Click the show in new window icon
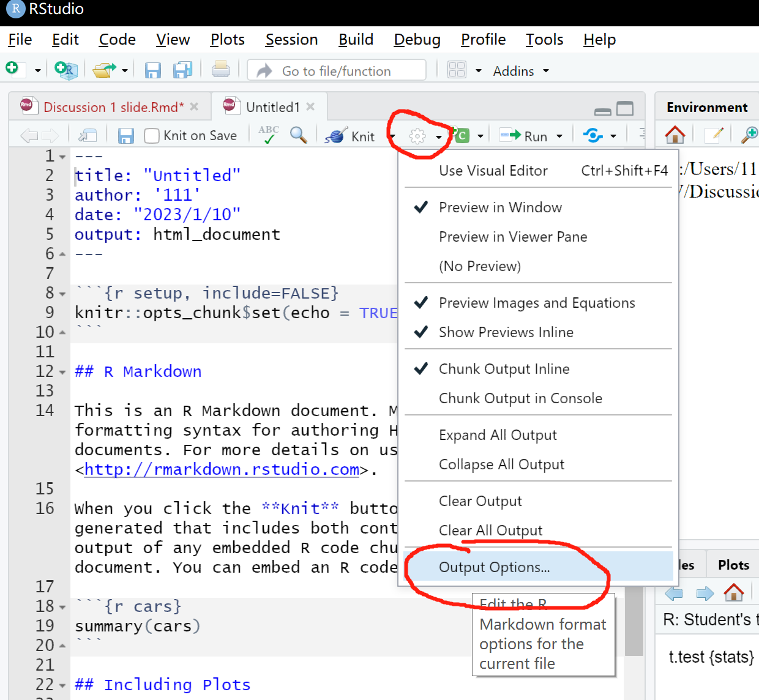Screen dimensions: 759x700 point(88,135)
